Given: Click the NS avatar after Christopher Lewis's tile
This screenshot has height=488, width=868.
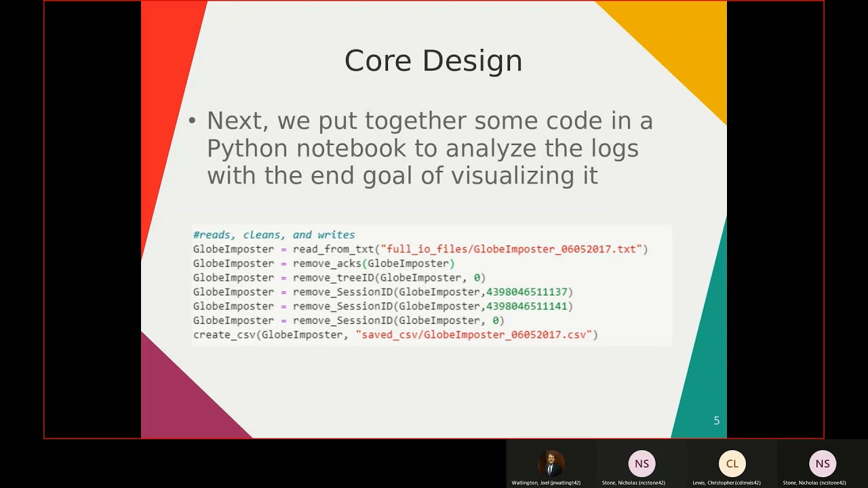Looking at the screenshot, I should point(822,464).
